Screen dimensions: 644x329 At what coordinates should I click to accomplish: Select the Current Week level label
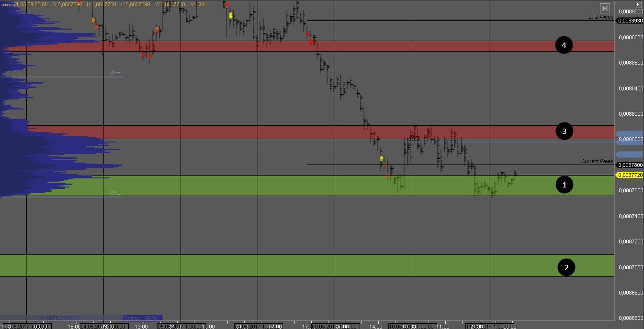(x=597, y=161)
